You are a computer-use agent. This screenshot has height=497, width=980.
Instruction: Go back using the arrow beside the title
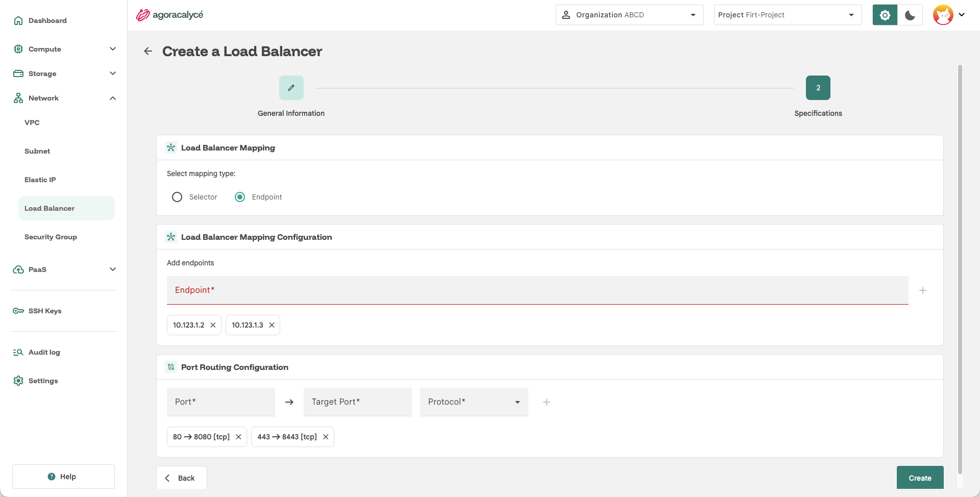[148, 51]
